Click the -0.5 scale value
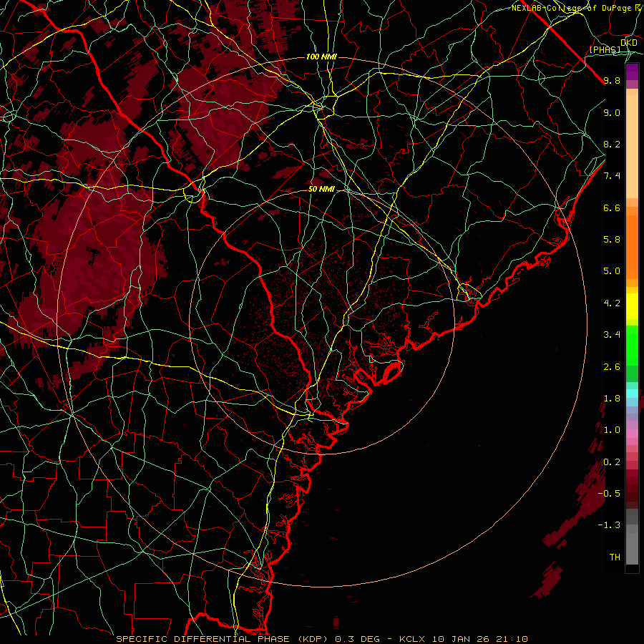The width and height of the screenshot is (644, 644). 609,493
